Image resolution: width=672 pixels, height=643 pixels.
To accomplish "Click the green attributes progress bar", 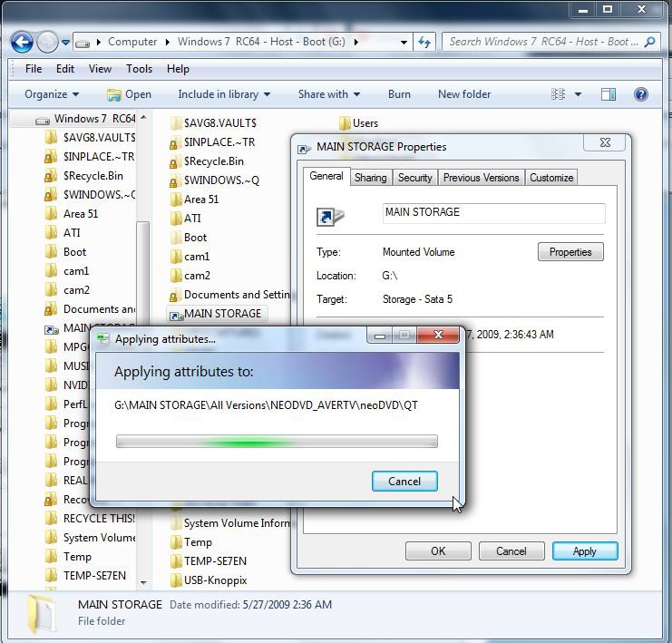I will tap(277, 441).
